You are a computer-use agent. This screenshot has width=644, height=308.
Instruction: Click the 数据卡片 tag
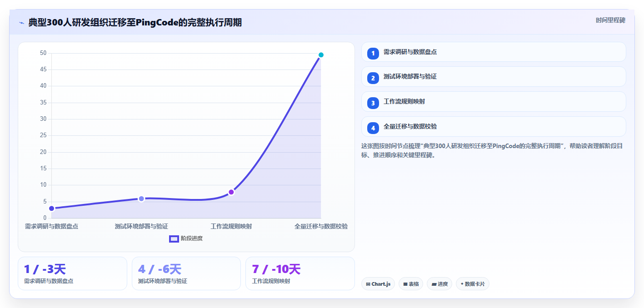[x=473, y=284]
